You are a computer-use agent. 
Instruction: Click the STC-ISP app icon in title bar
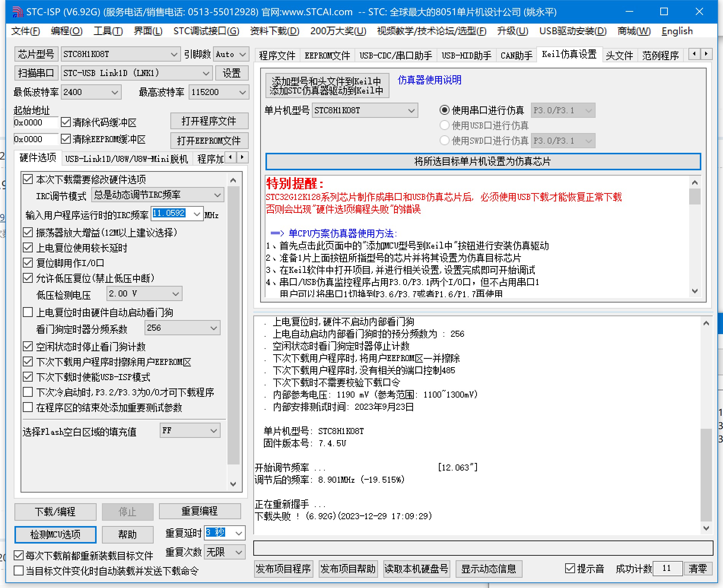(17, 12)
